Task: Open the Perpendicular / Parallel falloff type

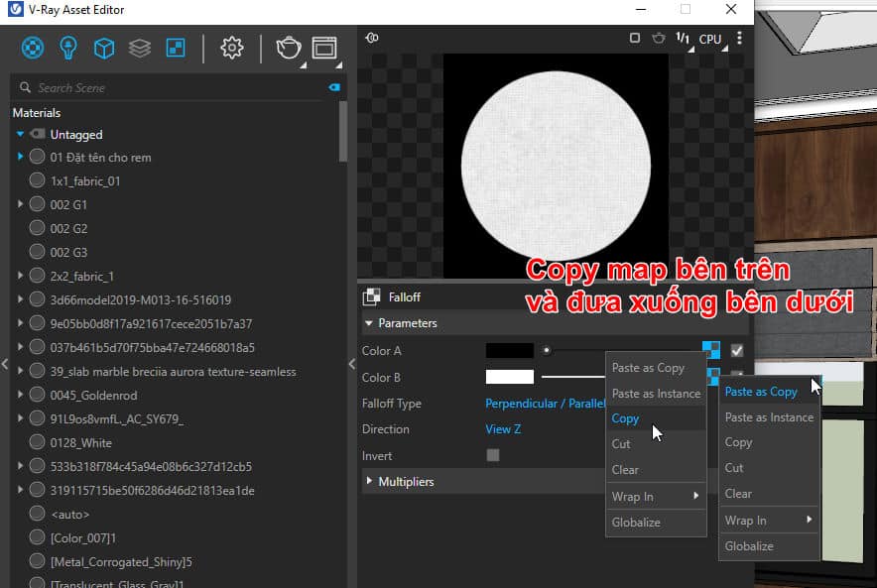Action: click(544, 404)
